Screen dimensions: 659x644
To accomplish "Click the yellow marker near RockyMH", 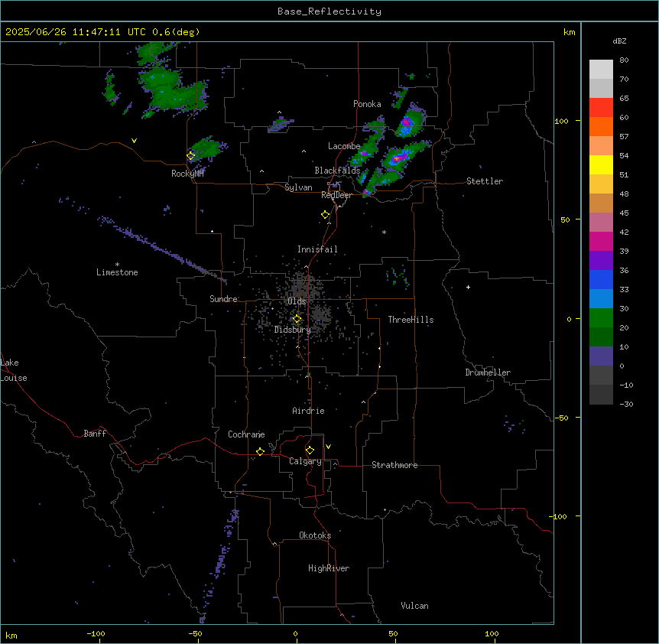I will 191,155.
